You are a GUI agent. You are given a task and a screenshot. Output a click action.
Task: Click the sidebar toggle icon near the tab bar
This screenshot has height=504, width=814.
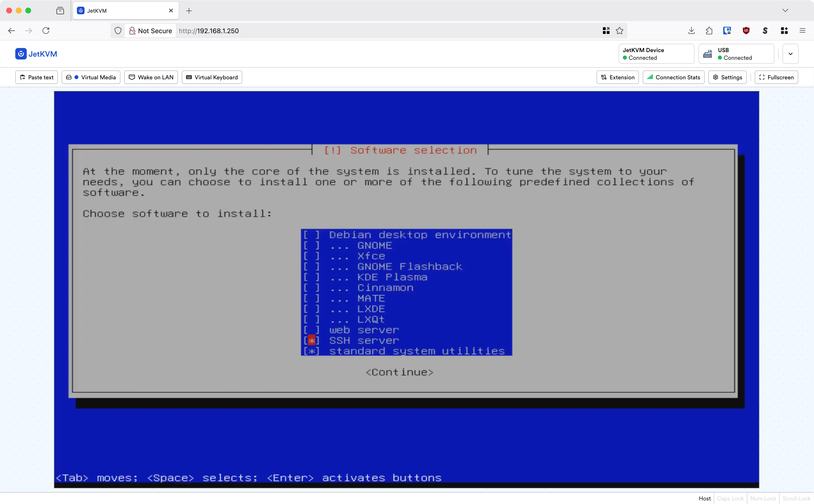click(x=60, y=10)
